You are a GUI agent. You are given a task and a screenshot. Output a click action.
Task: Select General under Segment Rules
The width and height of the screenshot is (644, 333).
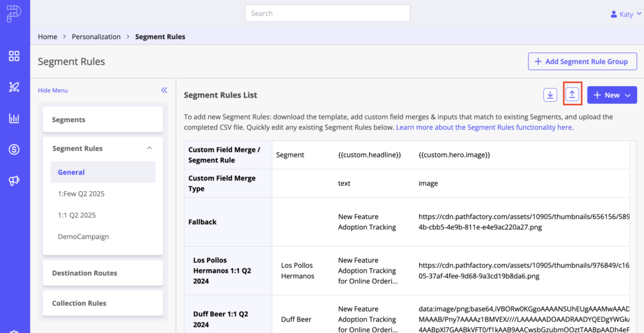pyautogui.click(x=103, y=172)
